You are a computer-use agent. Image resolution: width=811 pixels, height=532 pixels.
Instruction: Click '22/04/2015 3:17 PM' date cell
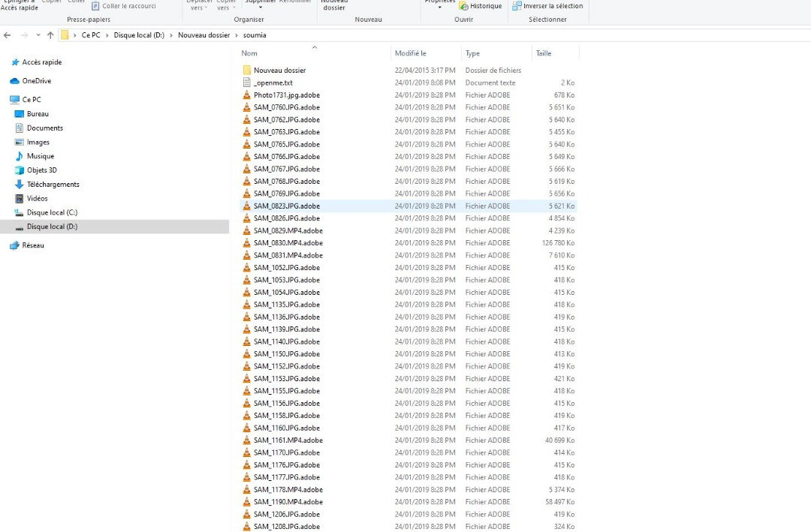point(425,71)
